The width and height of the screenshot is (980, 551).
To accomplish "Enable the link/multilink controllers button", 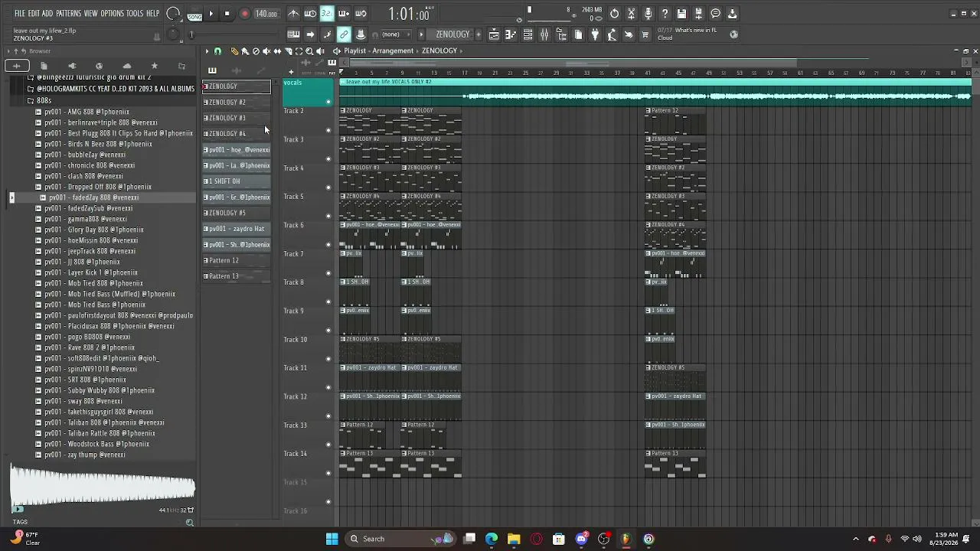I will click(344, 34).
